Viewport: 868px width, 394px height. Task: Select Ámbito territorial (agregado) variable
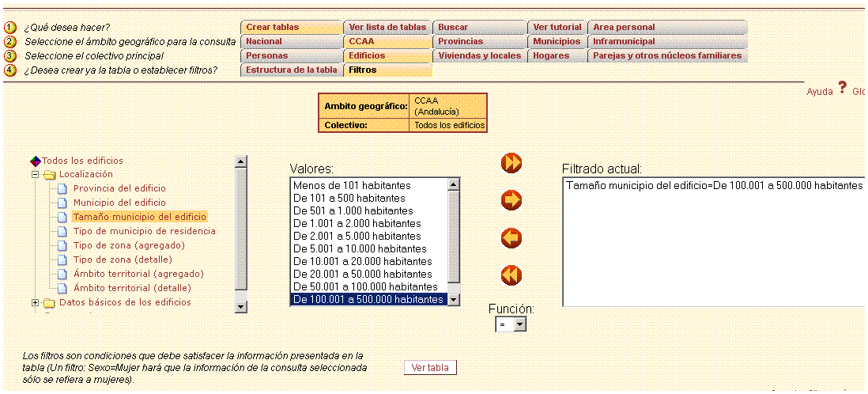point(138,274)
